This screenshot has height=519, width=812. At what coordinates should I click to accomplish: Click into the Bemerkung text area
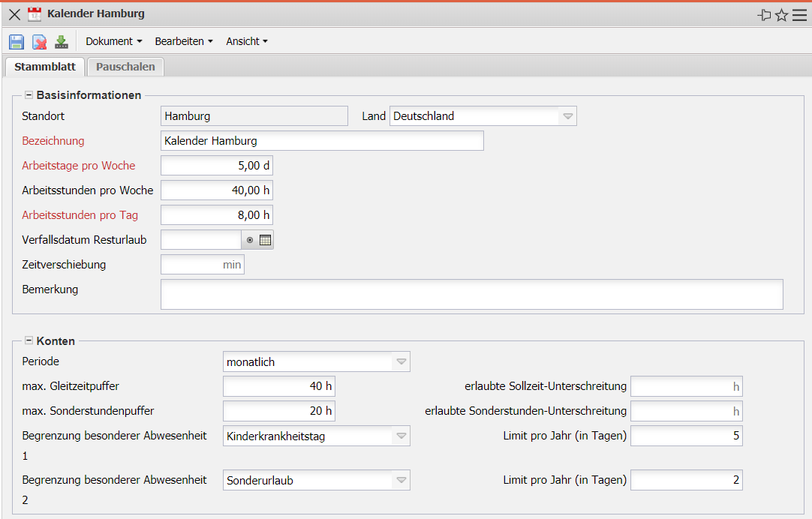coord(471,295)
